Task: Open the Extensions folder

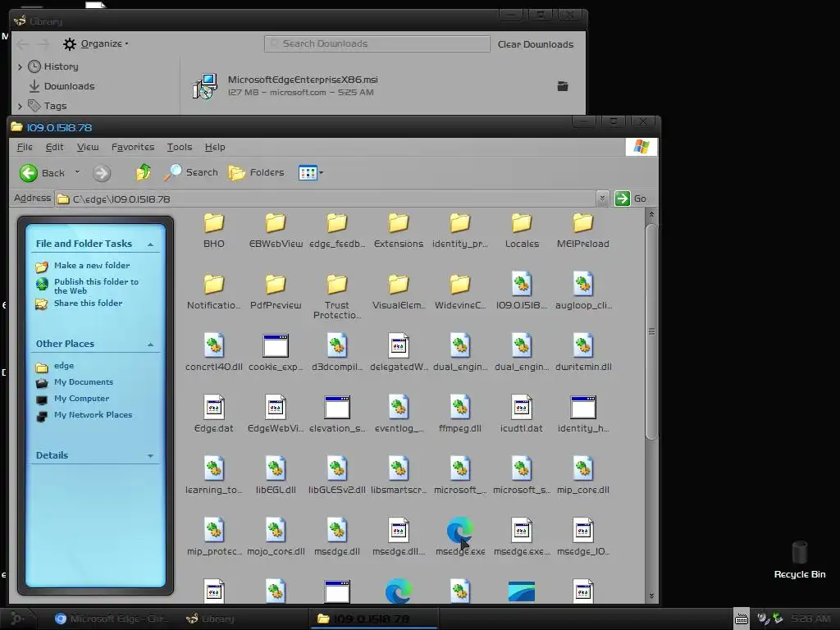Action: (x=399, y=223)
